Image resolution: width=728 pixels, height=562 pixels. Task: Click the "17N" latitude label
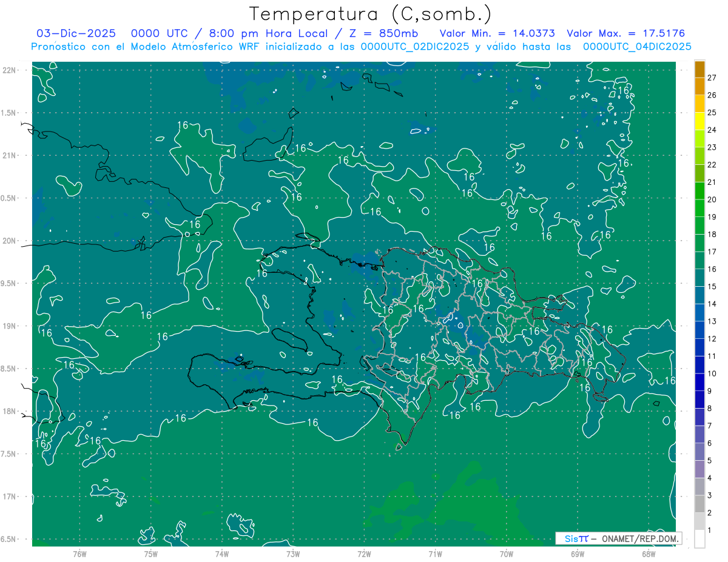click(10, 497)
